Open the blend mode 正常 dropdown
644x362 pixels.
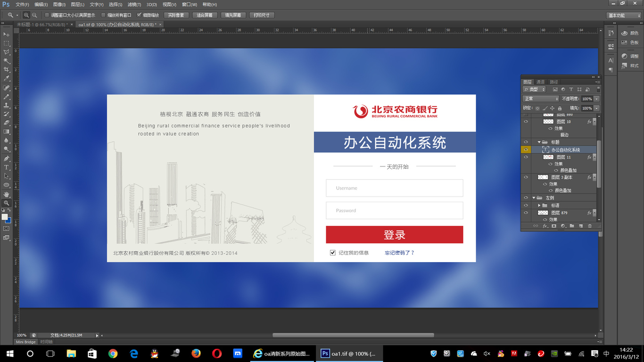click(541, 99)
